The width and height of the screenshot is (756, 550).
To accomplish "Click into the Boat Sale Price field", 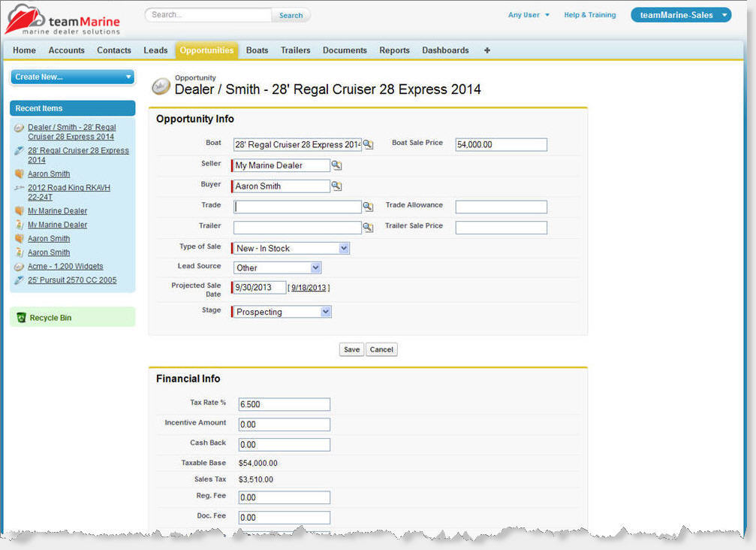I will coord(501,145).
